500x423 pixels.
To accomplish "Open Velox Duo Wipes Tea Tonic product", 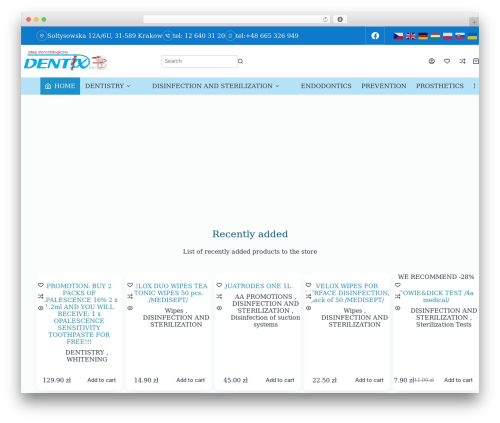I will [171, 293].
